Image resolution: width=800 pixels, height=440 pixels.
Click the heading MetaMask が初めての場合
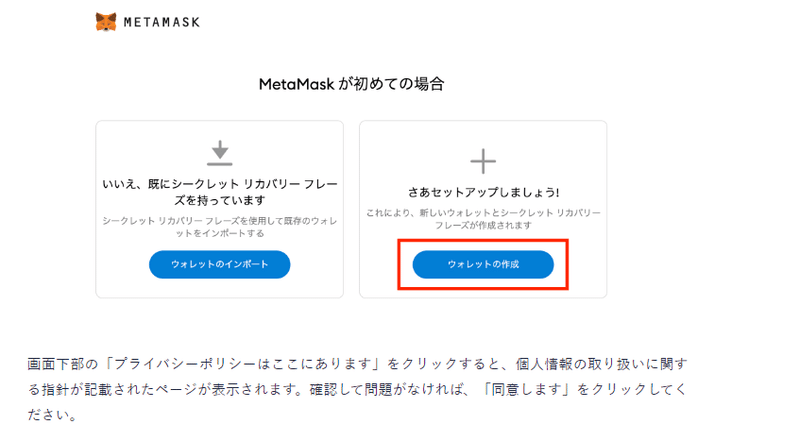(352, 84)
